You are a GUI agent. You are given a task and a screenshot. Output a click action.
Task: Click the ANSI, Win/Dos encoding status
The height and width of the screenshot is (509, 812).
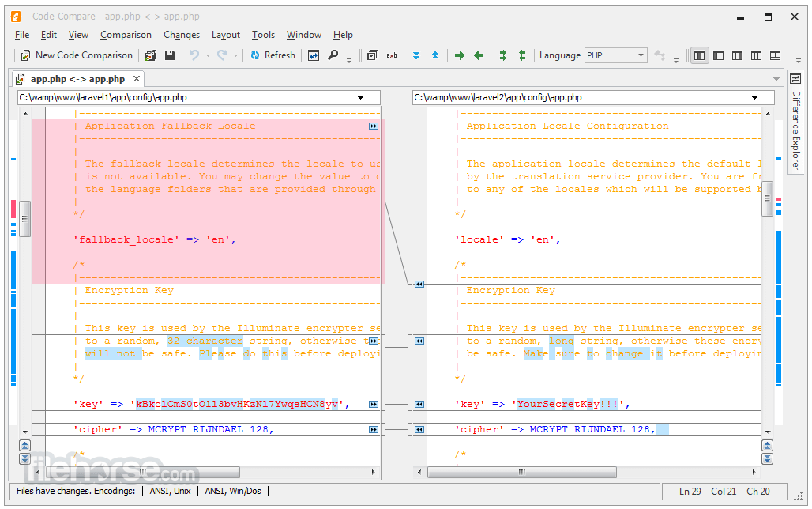click(x=233, y=491)
